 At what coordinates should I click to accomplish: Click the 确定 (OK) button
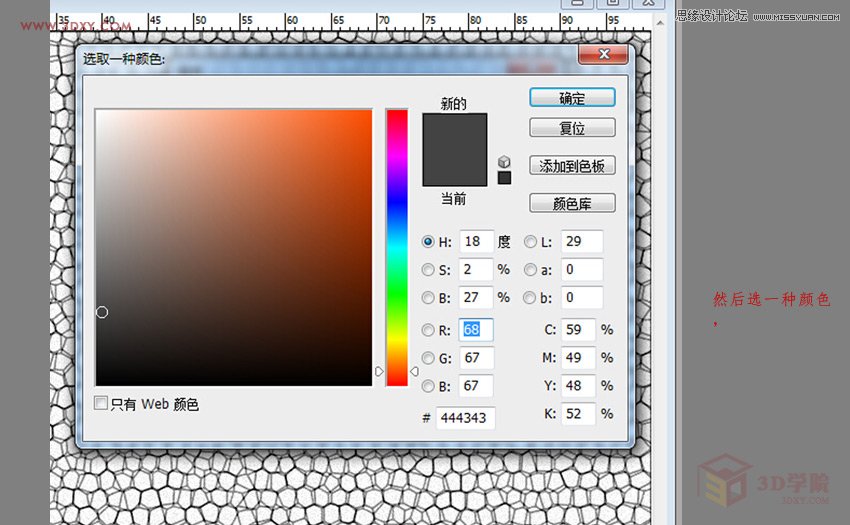[572, 98]
